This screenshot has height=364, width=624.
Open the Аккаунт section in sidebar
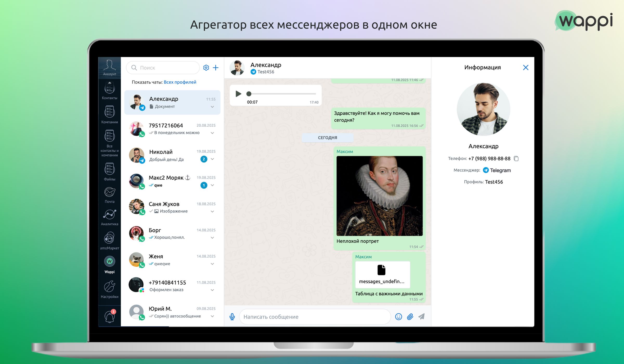click(x=109, y=68)
